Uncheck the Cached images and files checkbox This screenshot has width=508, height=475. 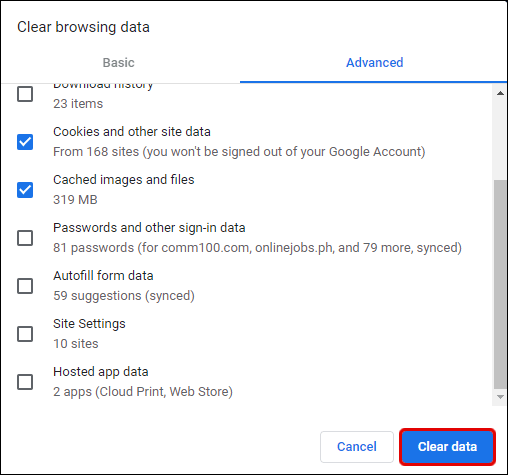(25, 190)
